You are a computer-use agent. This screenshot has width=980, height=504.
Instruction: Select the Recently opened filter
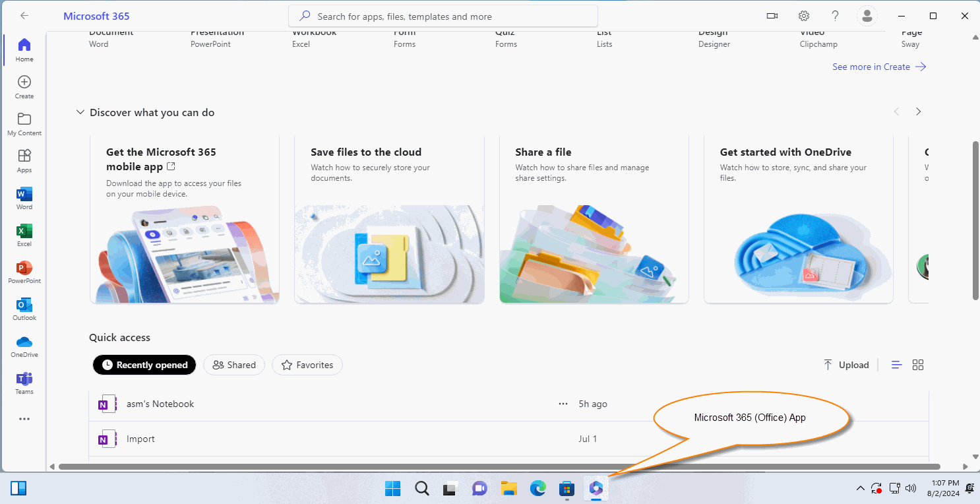point(144,365)
